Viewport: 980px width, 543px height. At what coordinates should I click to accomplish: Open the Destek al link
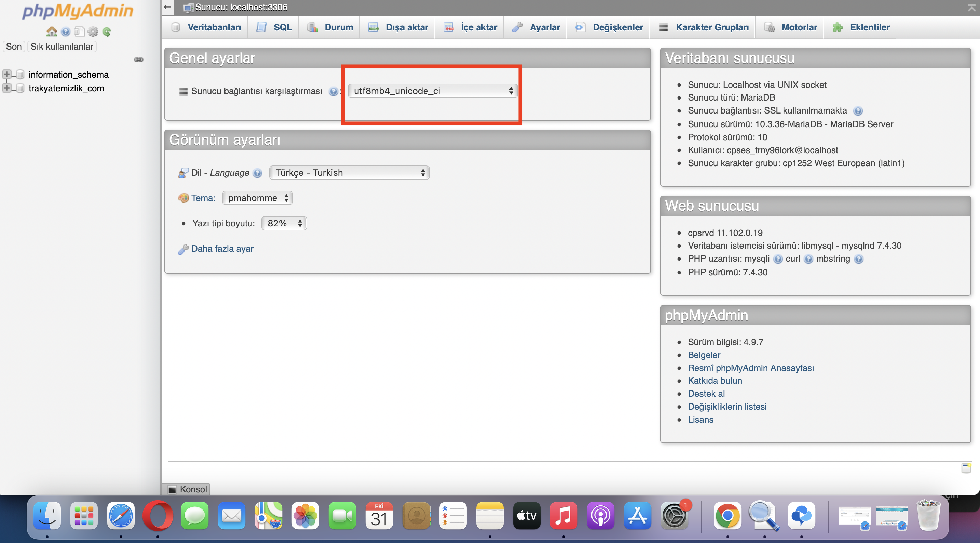click(706, 394)
